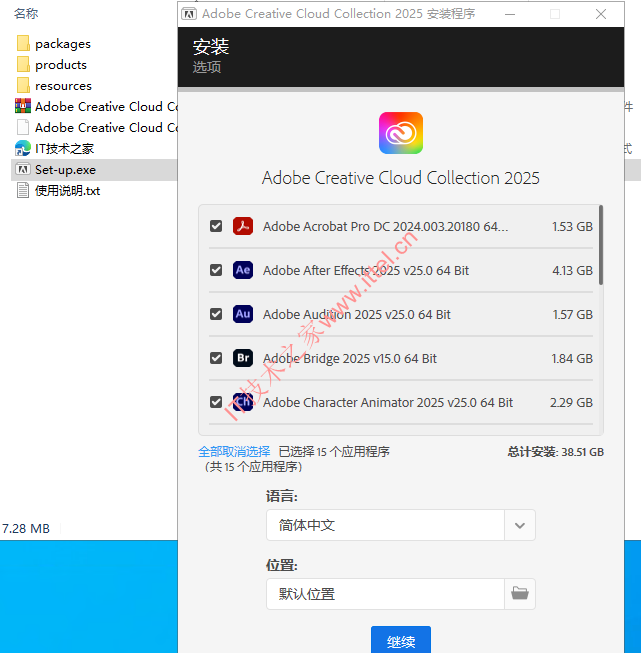This screenshot has height=653, width=641.
Task: Close the installer window
Action: point(601,14)
